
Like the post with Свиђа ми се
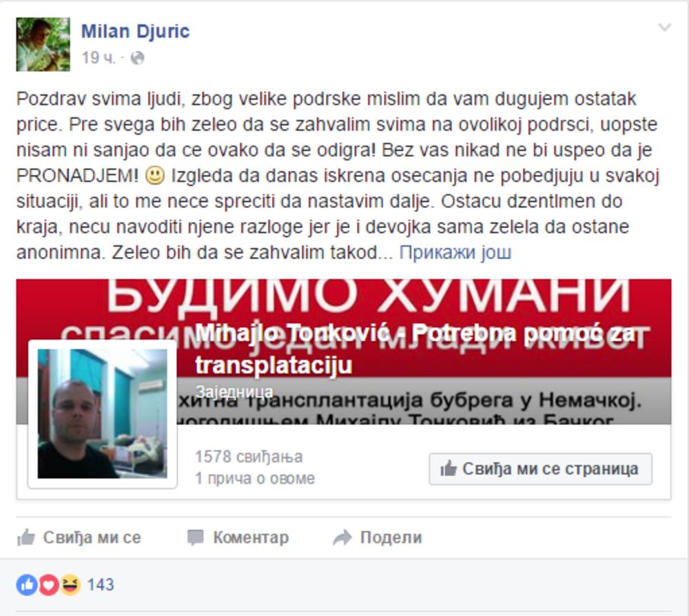(79, 537)
